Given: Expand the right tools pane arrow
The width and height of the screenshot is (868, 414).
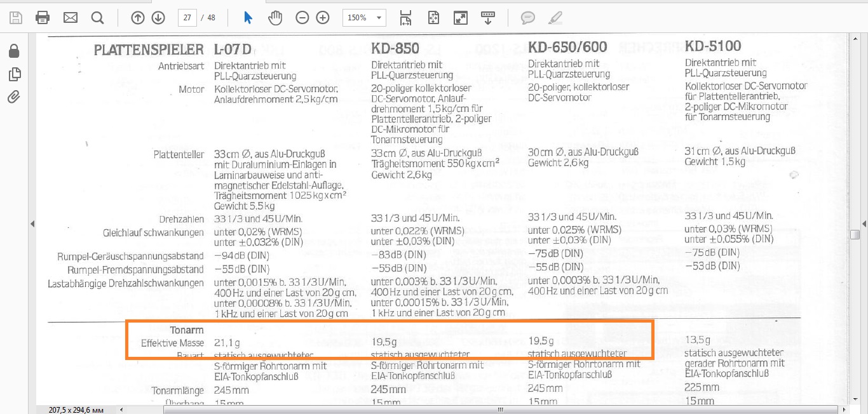Looking at the screenshot, I should pyautogui.click(x=864, y=224).
